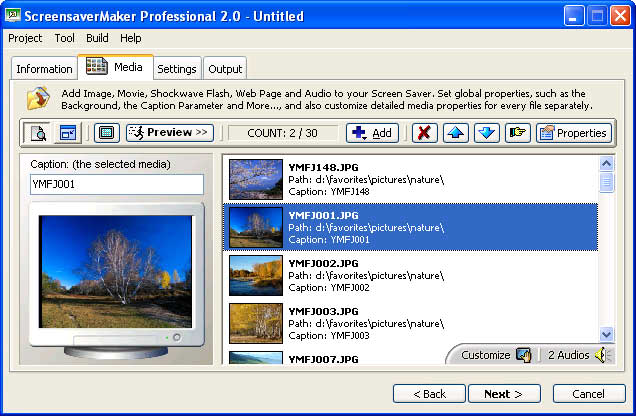
Task: Switch to the Output tab
Action: coord(225,69)
